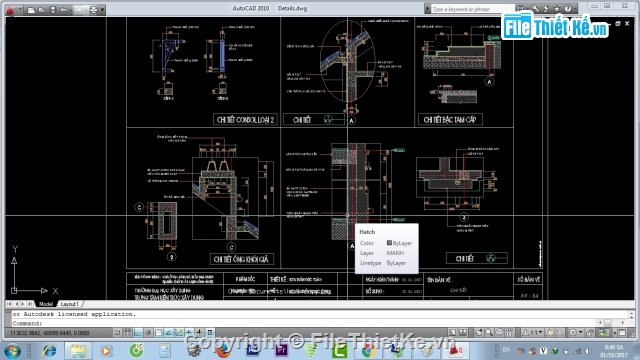The height and width of the screenshot is (360, 640).
Task: Close the Details.dwg drawing window
Action: (627, 24)
